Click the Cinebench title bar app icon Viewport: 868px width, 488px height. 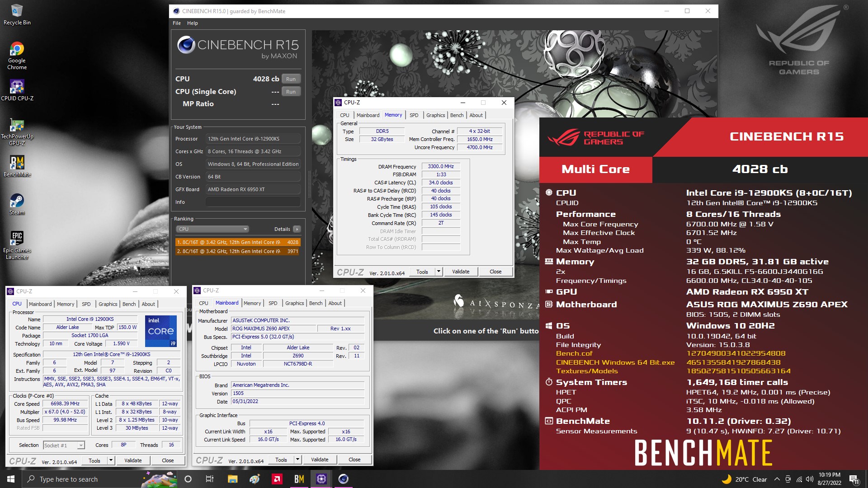click(176, 11)
